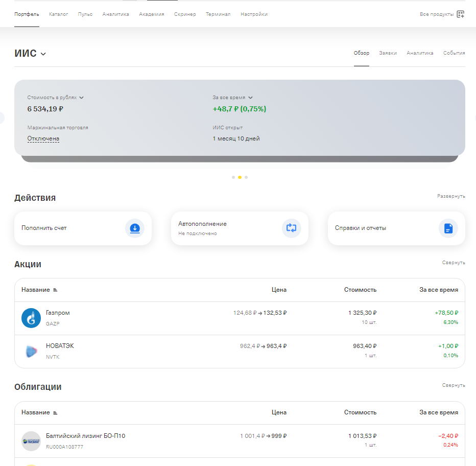Open the Автопополнение card
The image size is (476, 466).
[240, 228]
